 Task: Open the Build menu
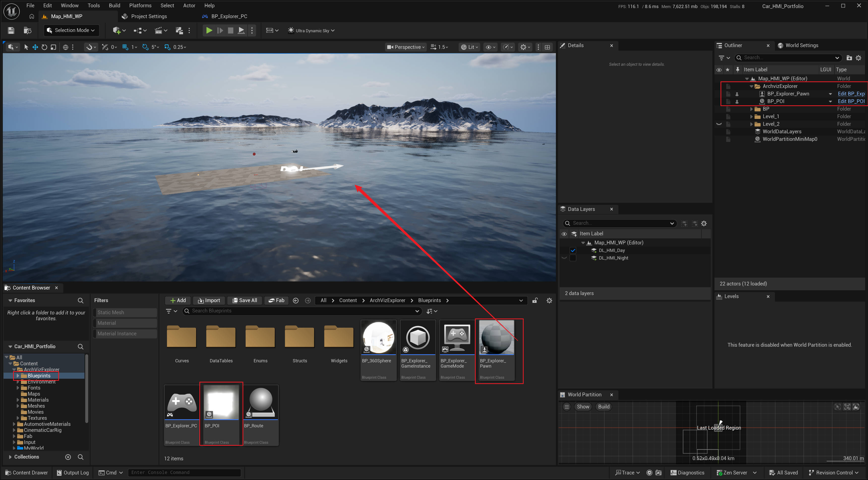click(x=114, y=5)
